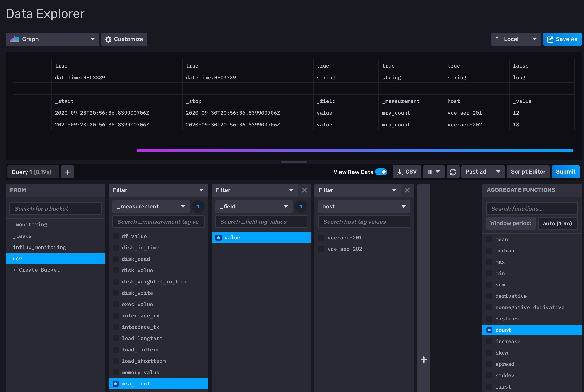Add another filter with the plus icon
584x392 pixels.
[424, 360]
